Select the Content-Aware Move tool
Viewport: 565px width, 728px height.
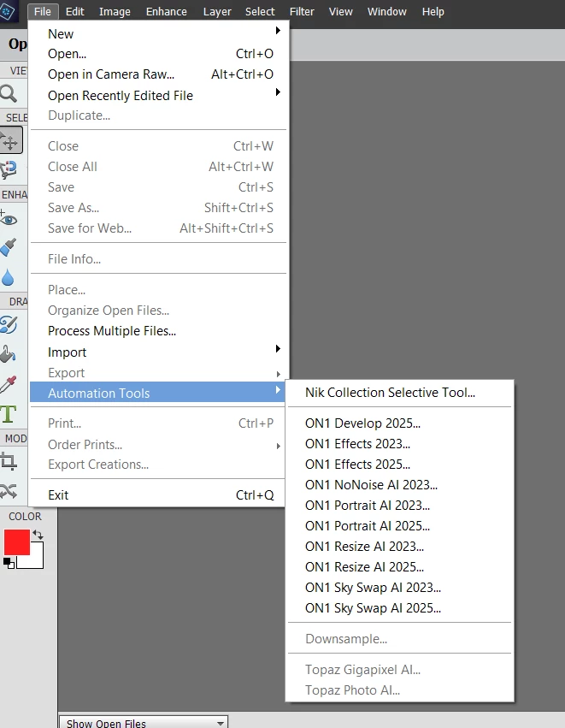tap(9, 490)
